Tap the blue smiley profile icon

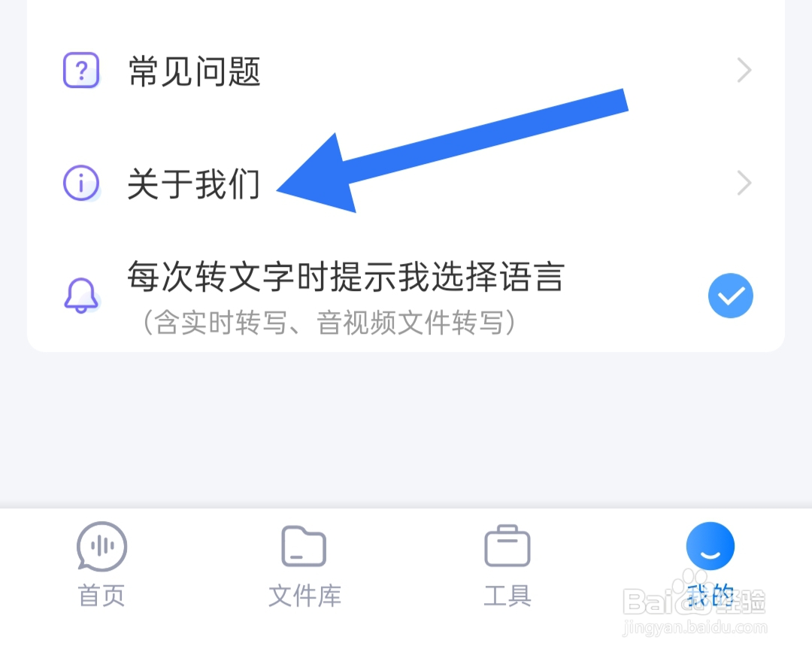pos(710,546)
